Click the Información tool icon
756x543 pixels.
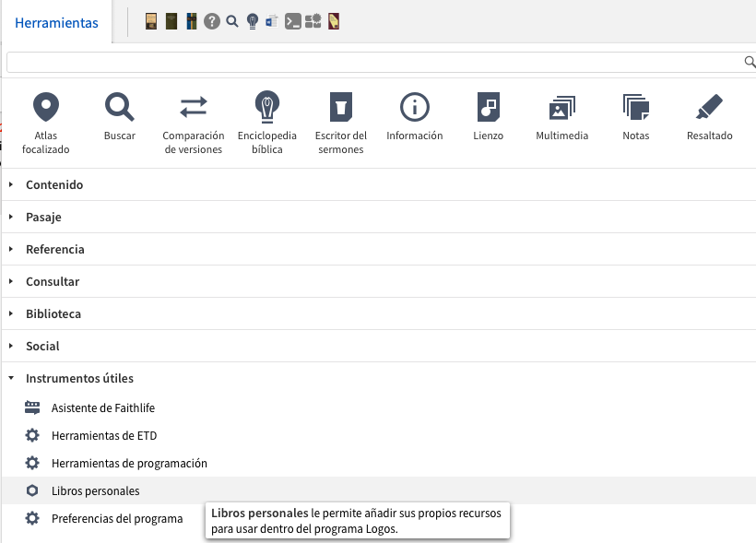415,108
